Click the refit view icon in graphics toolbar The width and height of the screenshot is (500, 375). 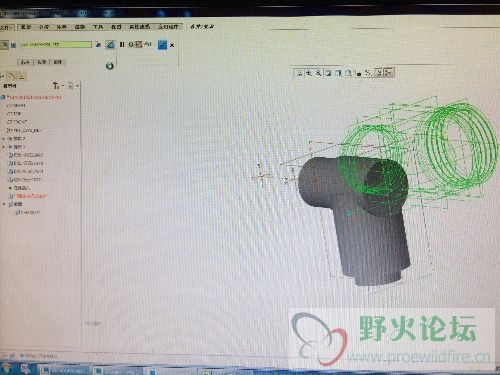[299, 72]
